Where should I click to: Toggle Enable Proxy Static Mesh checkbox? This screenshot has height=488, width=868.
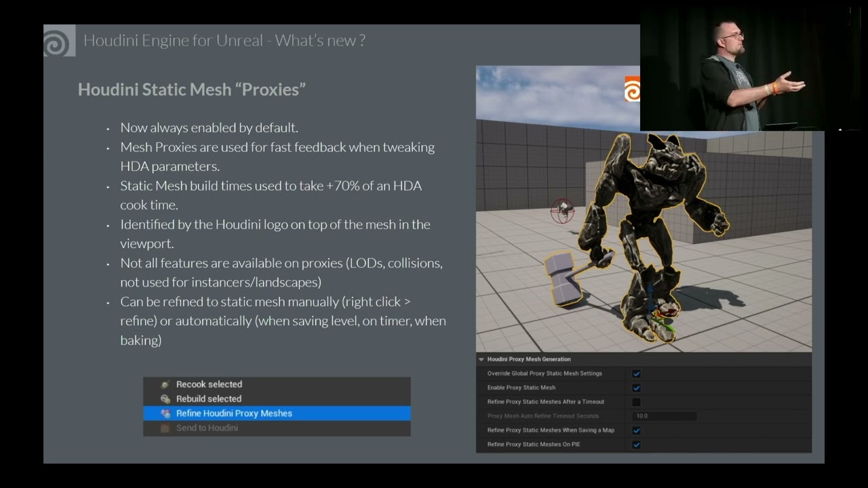point(636,388)
